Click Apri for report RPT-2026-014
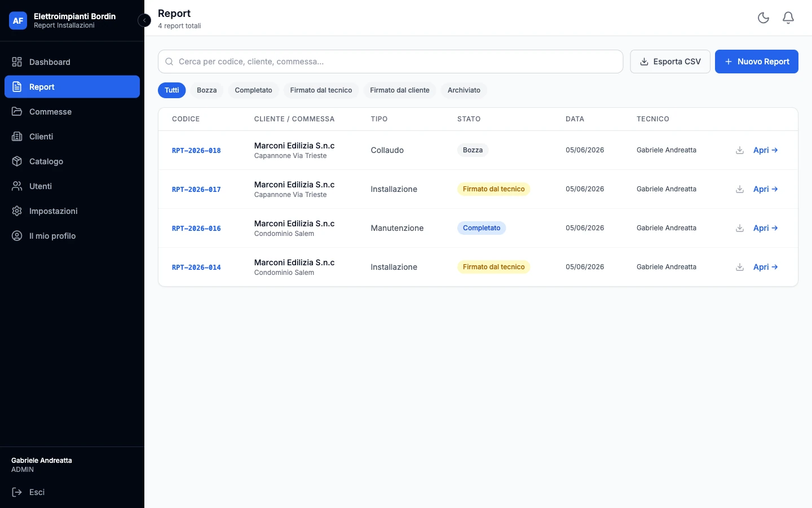 [x=766, y=267]
